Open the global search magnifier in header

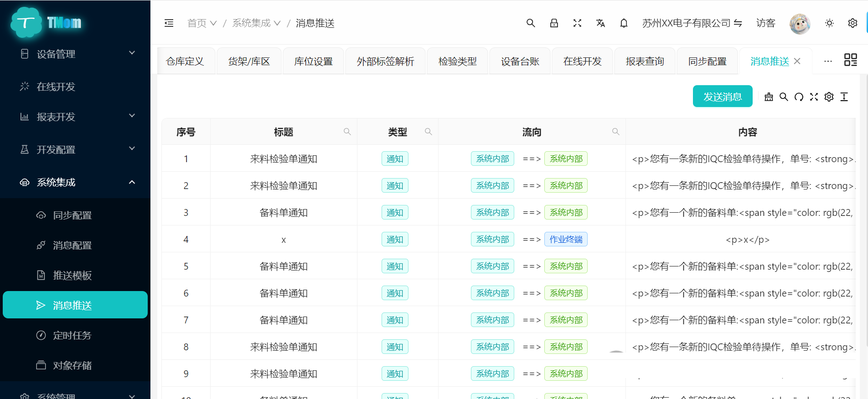click(x=530, y=23)
